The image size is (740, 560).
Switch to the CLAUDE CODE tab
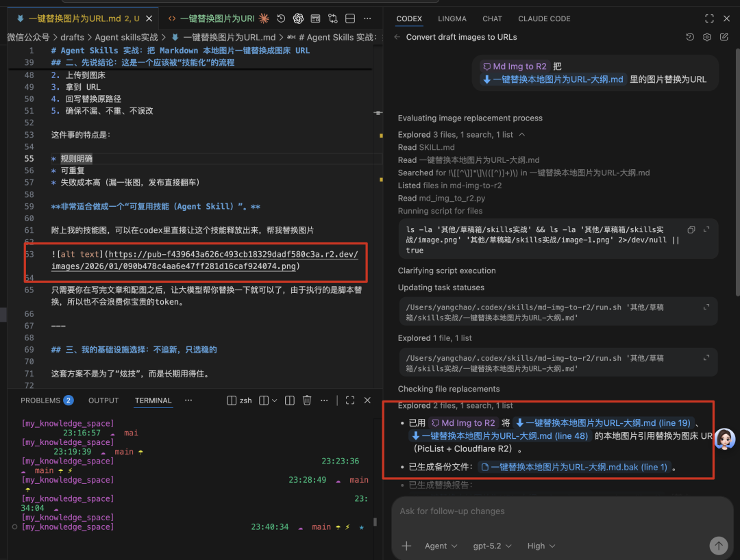tap(544, 18)
